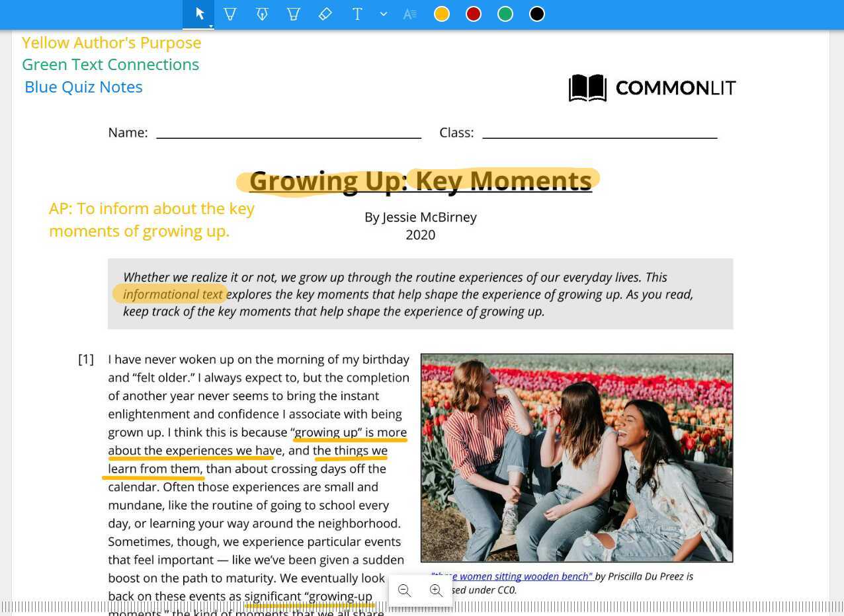This screenshot has width=844, height=616.
Task: Toggle the yellow highlight color on
Action: pos(441,13)
